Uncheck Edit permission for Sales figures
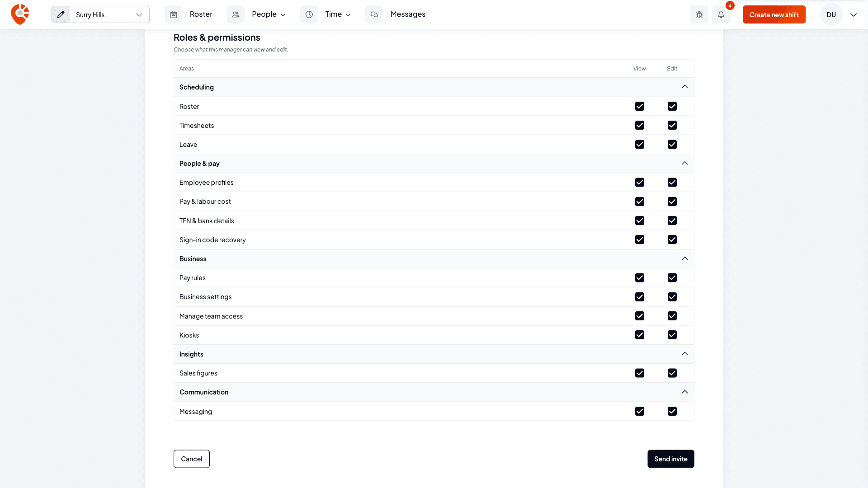868x488 pixels. click(x=672, y=373)
